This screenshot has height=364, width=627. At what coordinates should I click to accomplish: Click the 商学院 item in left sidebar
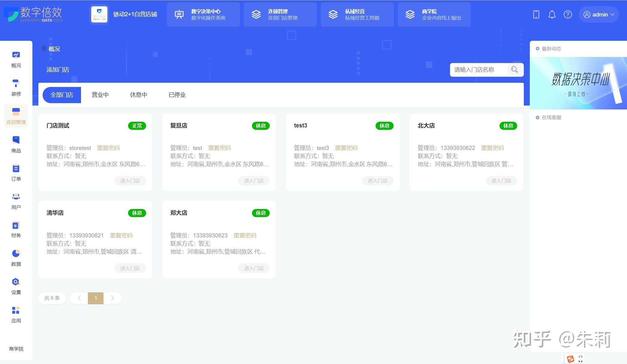(16, 349)
